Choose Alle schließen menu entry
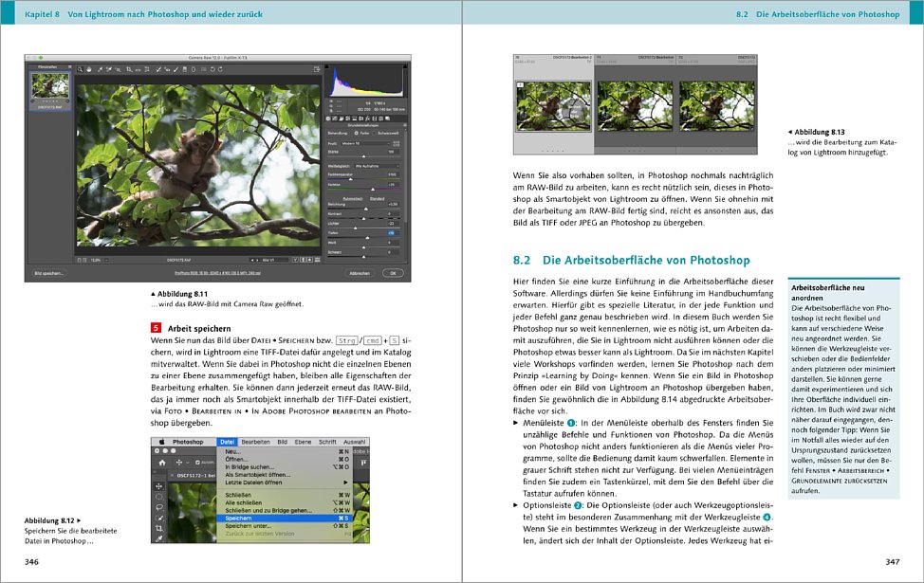Image resolution: width=924 pixels, height=583 pixels. pyautogui.click(x=284, y=503)
